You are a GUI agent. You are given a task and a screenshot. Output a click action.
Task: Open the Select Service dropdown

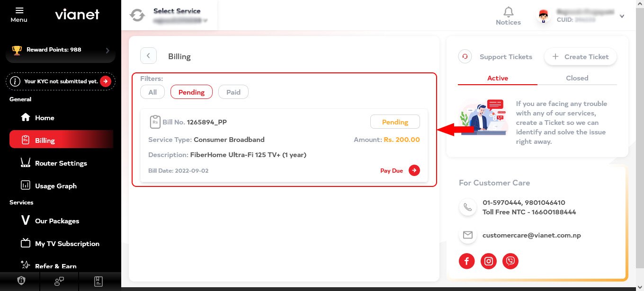tap(180, 16)
